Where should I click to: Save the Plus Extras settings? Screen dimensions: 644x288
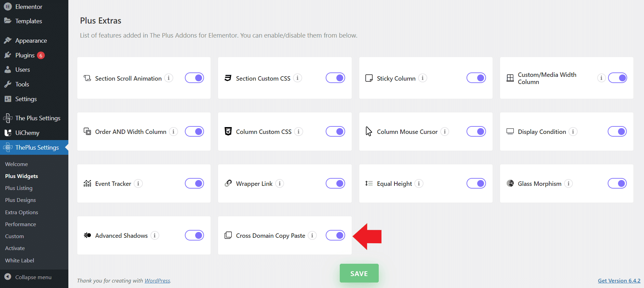[x=359, y=273]
